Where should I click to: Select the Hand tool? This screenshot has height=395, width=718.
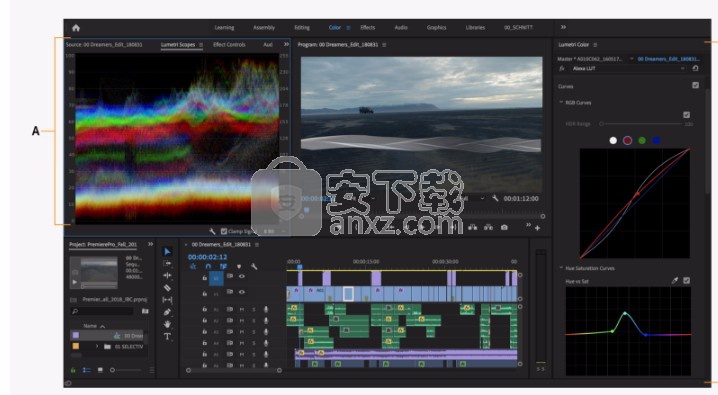167,324
